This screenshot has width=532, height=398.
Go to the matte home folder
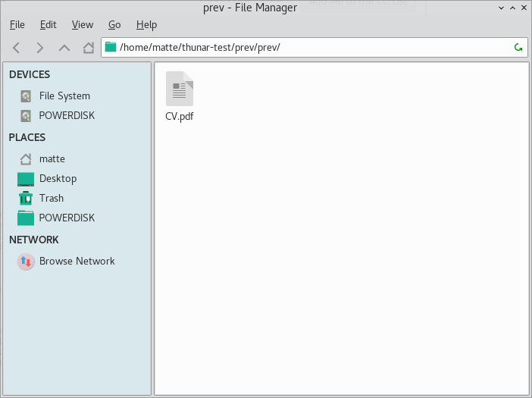[x=52, y=159]
